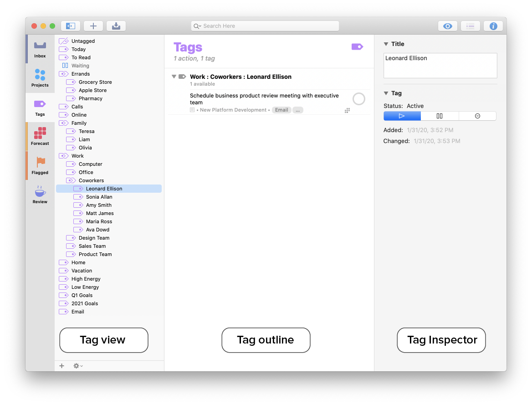
Task: Mark the review meeting action complete
Action: click(x=358, y=98)
